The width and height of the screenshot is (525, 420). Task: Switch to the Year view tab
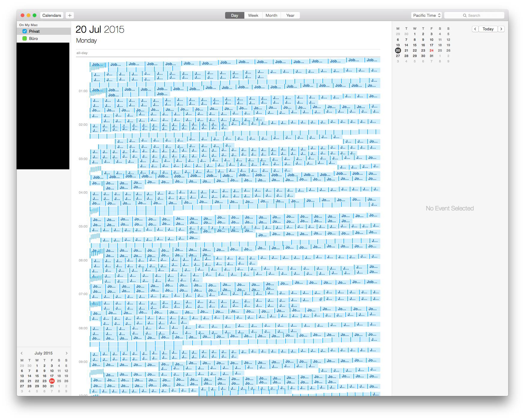290,15
